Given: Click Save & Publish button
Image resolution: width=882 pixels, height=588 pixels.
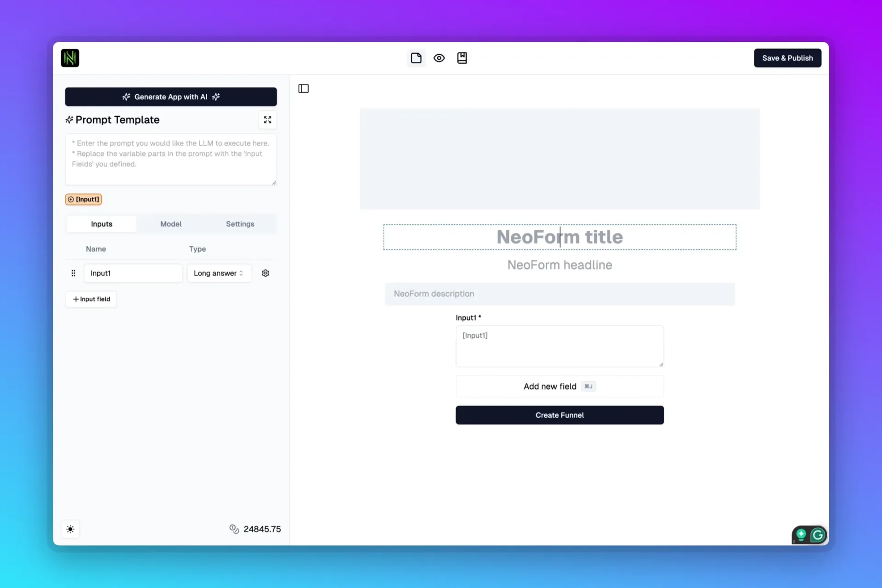Looking at the screenshot, I should 787,58.
